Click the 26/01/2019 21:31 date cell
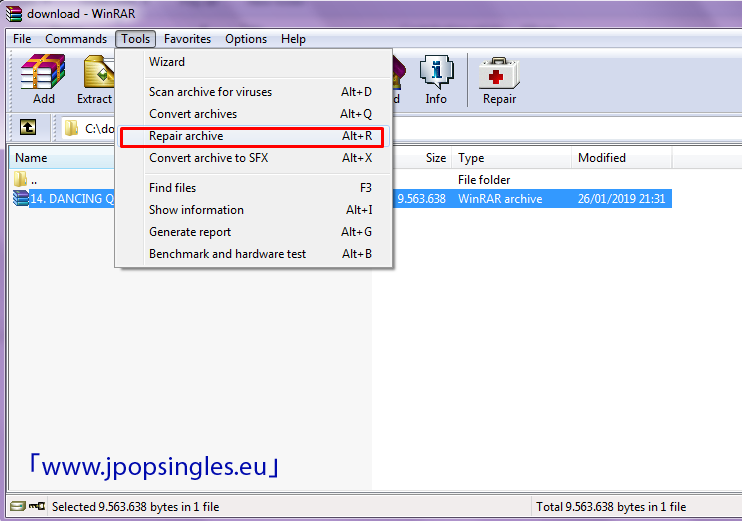Image resolution: width=742 pixels, height=521 pixels. coord(621,199)
